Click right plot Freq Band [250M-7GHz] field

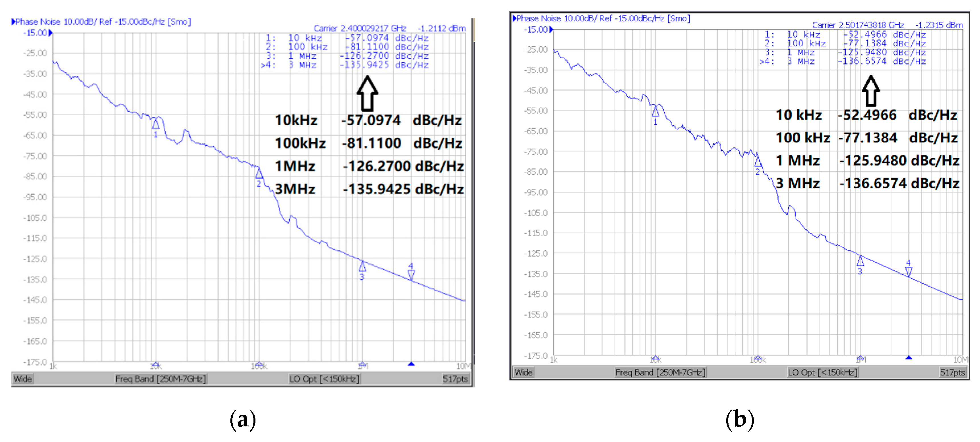[660, 372]
